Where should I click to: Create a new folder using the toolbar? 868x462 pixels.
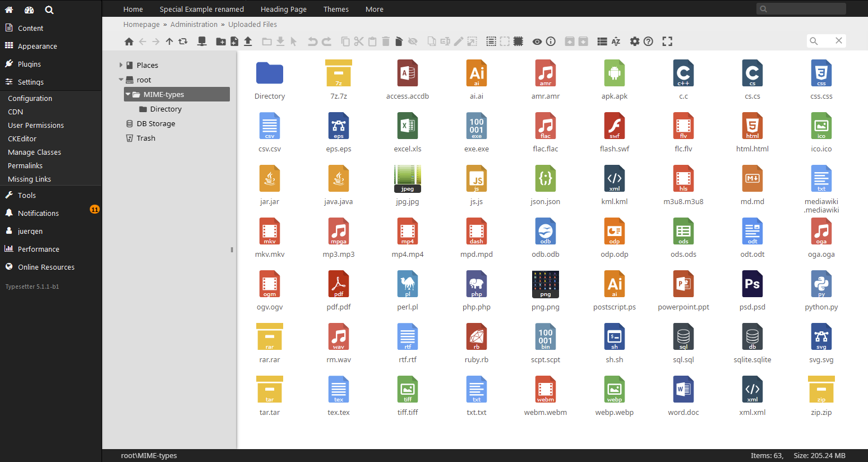pos(221,41)
